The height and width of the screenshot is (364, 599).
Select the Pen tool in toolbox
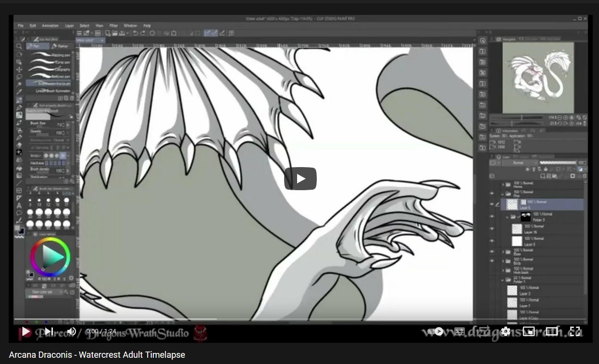(x=19, y=100)
